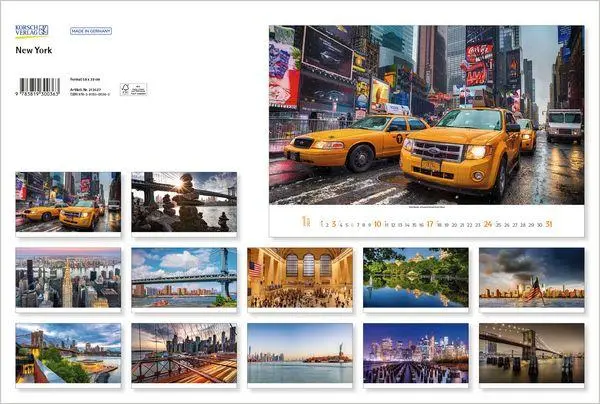Click date 17 on the calendar strip
This screenshot has height=404, width=600.
pyautogui.click(x=430, y=224)
